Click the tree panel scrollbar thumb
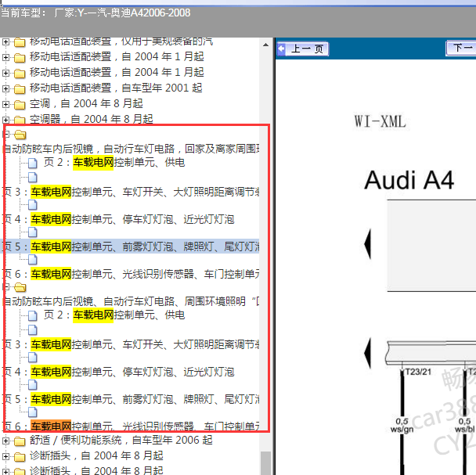The height and width of the screenshot is (475, 476). coord(265,462)
